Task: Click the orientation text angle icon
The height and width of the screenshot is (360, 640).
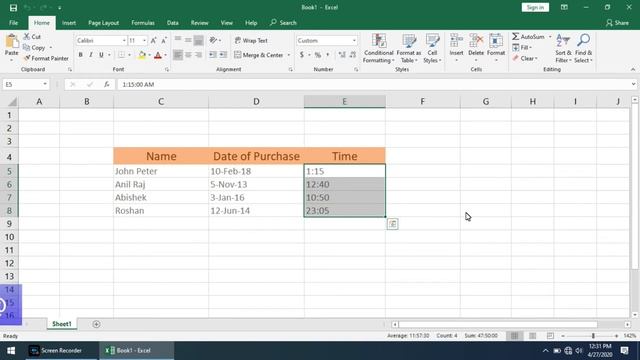Action: [x=213, y=40]
